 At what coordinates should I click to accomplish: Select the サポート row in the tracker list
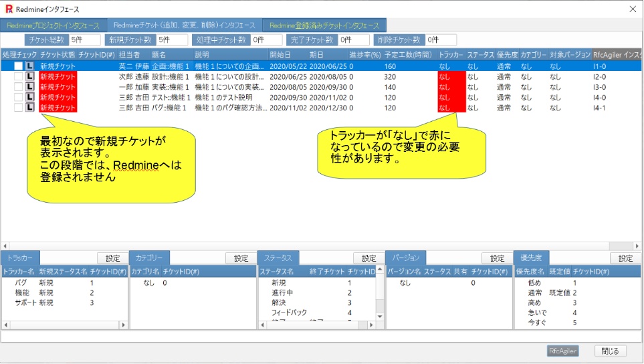tap(65, 302)
